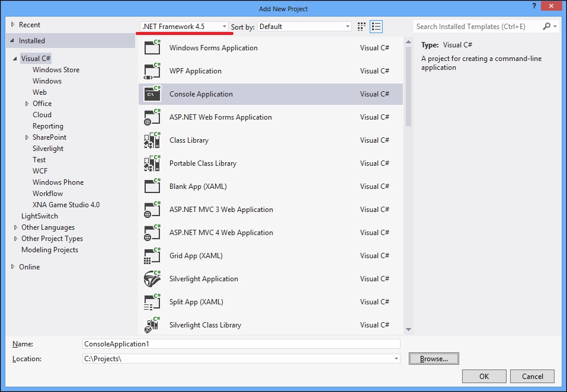This screenshot has width=567, height=392.
Task: Click the Class Library template icon
Action: tap(152, 140)
